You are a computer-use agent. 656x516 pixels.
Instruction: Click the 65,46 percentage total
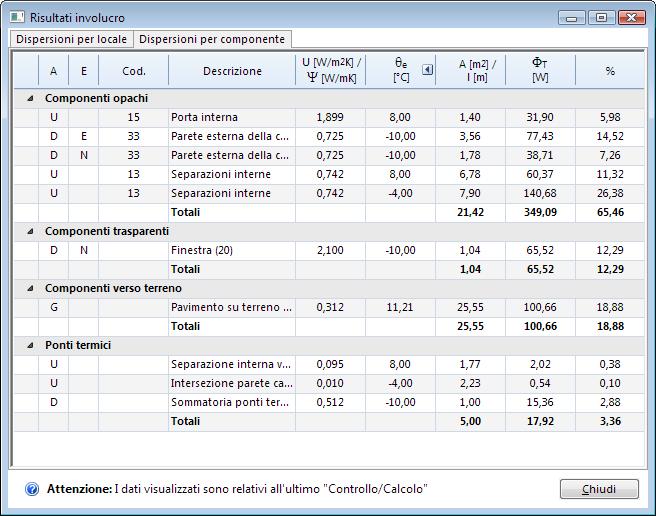pyautogui.click(x=610, y=212)
